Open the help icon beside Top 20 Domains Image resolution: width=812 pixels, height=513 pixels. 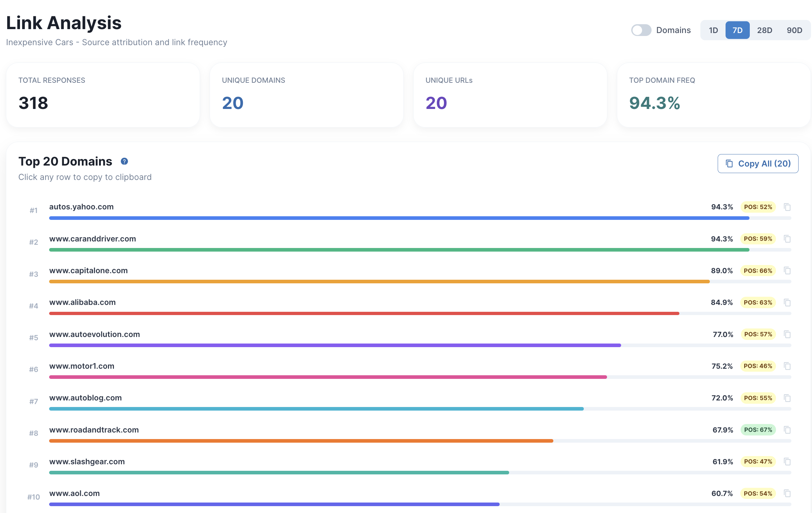tap(124, 161)
